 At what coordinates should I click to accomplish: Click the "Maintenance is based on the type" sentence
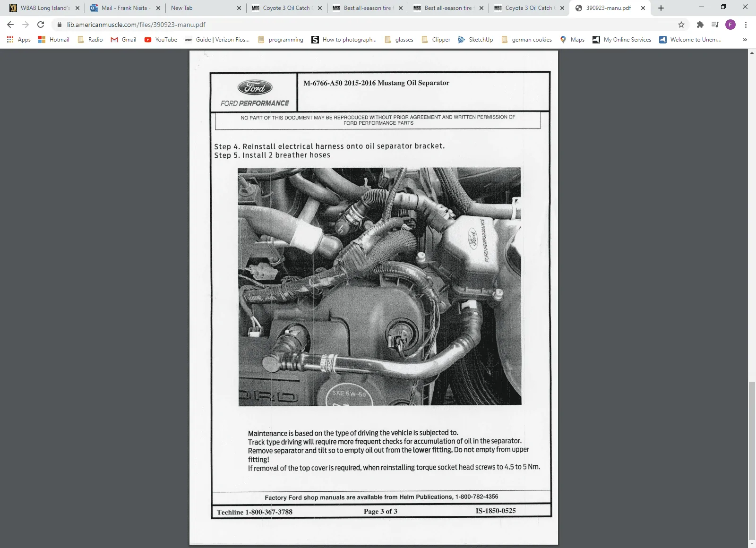click(353, 433)
